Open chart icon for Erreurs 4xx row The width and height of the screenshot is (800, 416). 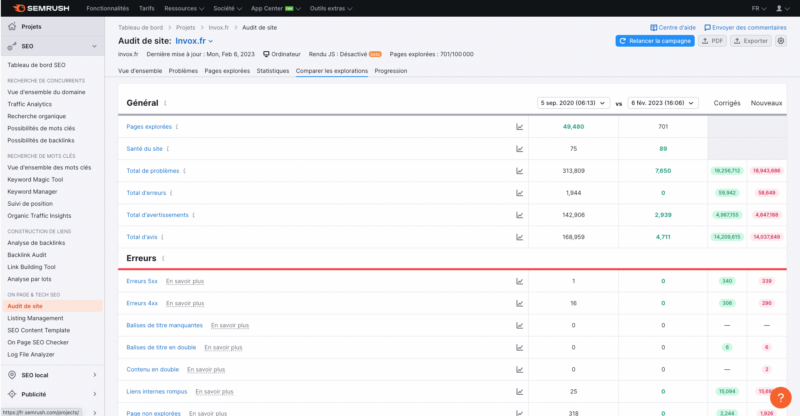click(x=519, y=303)
